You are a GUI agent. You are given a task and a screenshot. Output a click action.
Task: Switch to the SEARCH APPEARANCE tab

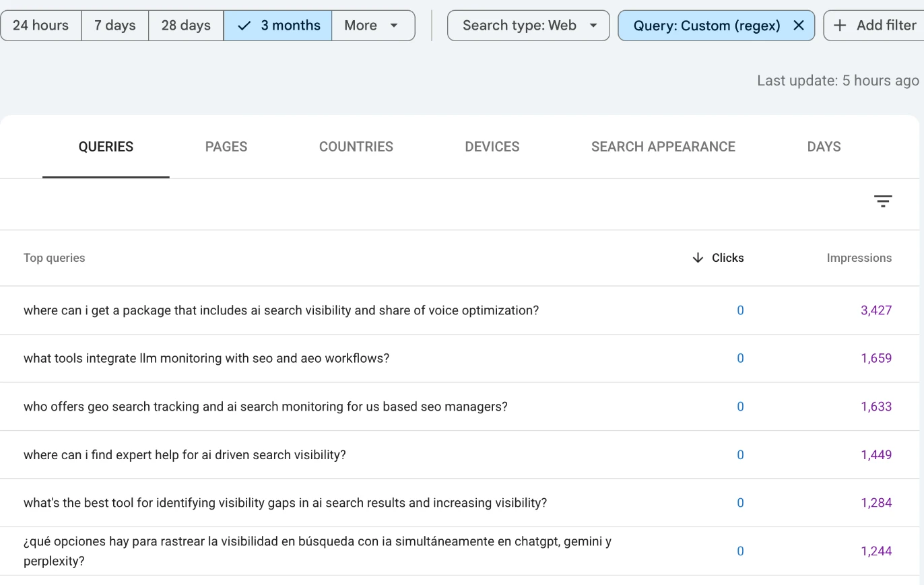pyautogui.click(x=663, y=147)
